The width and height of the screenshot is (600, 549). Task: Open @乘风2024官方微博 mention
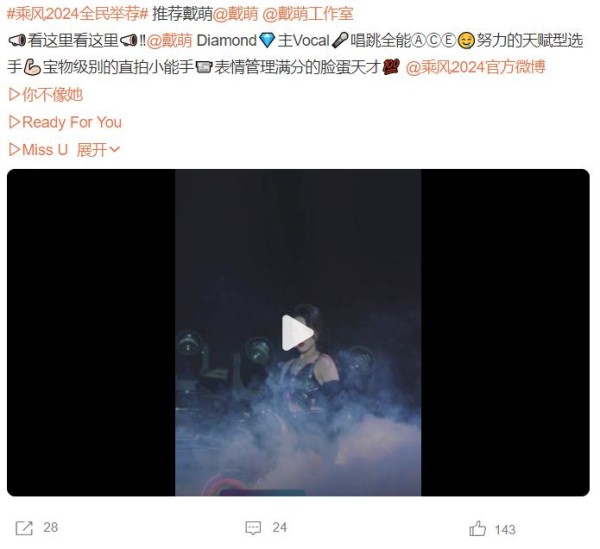(475, 67)
